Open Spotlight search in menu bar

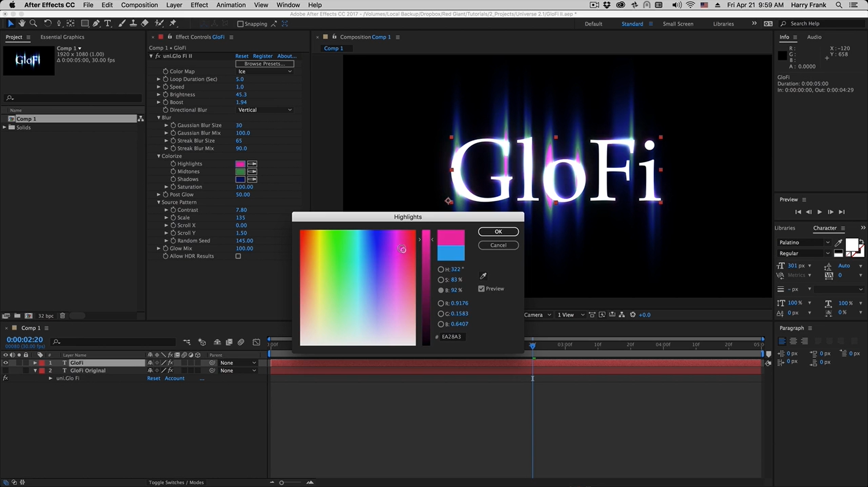pos(839,5)
